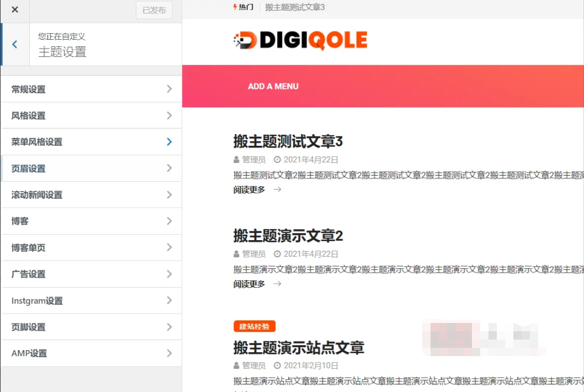584x392 pixels.
Task: Open the 风格设置 section
Action: coord(91,115)
